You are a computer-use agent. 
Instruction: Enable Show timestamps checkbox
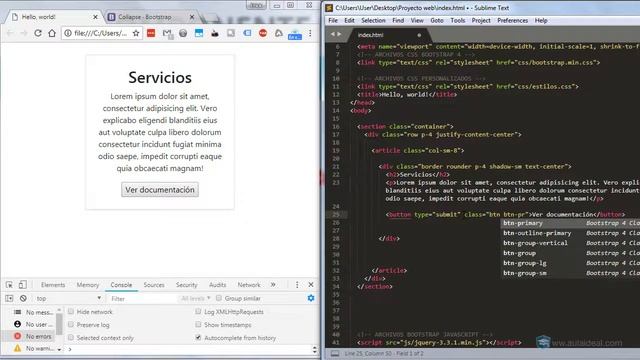coord(198,324)
